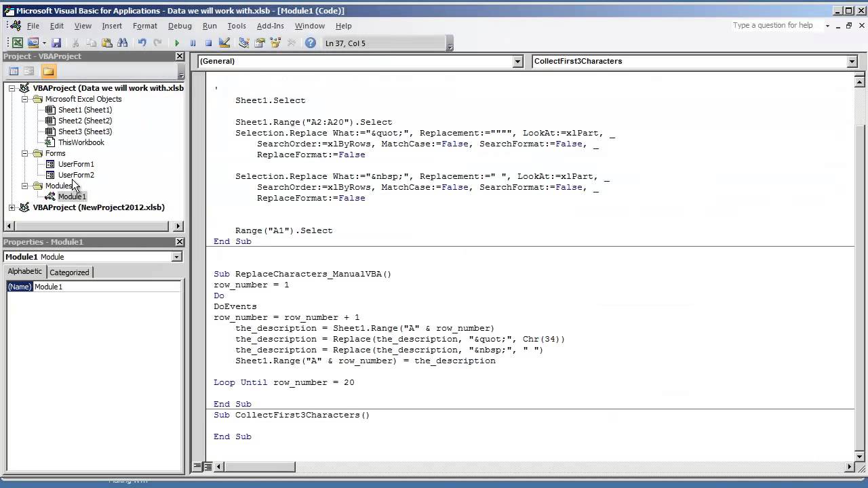Switch to Full Module View button

click(x=208, y=466)
